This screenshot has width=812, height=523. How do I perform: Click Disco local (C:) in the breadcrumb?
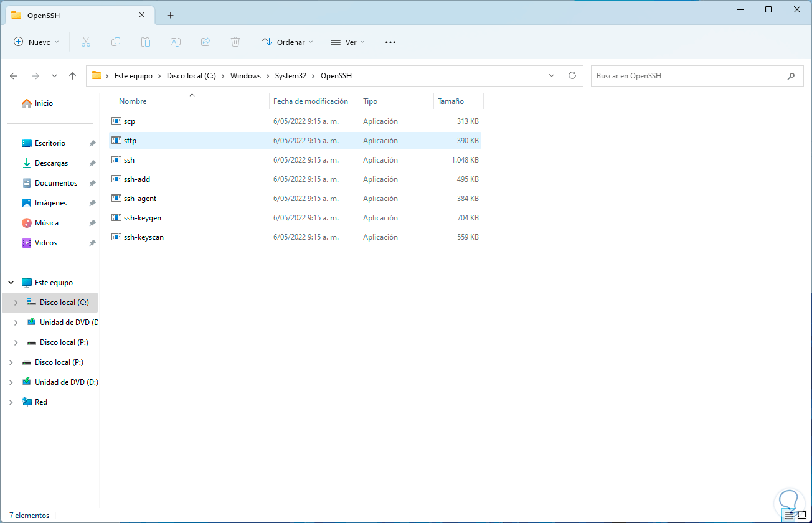(x=191, y=76)
